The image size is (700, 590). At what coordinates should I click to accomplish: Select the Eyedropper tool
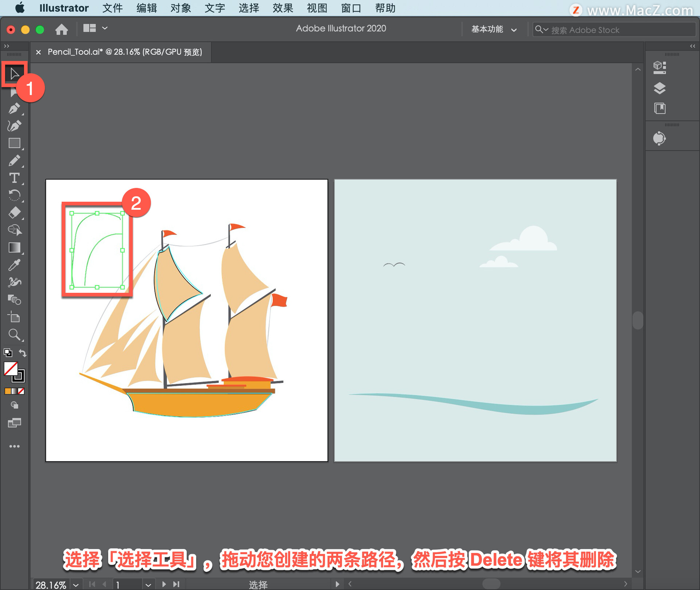pos(15,265)
